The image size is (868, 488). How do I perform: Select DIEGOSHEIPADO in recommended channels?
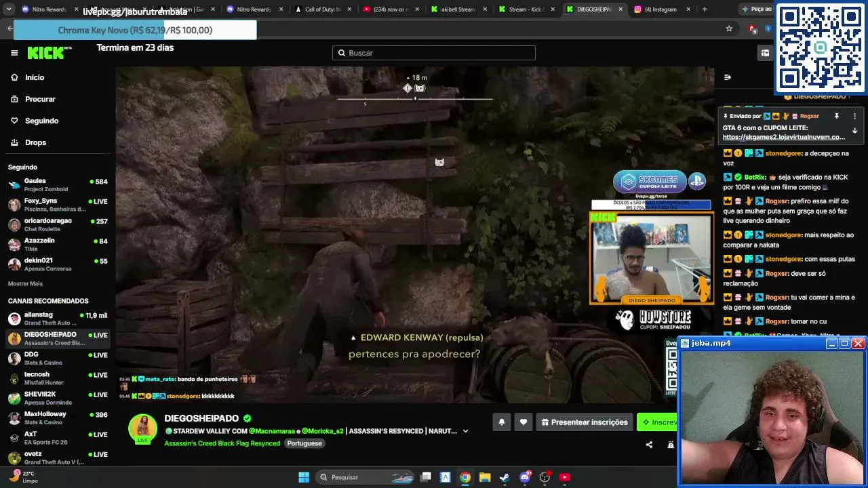[58, 338]
